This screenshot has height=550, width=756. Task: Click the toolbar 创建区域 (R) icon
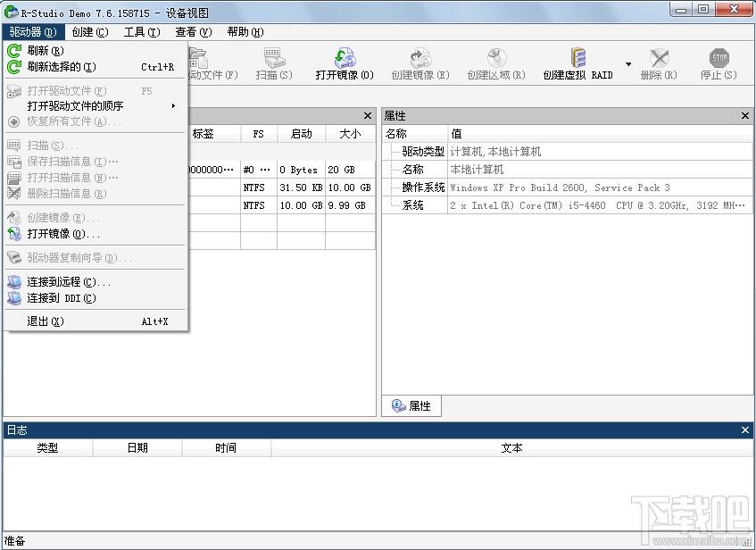point(496,57)
